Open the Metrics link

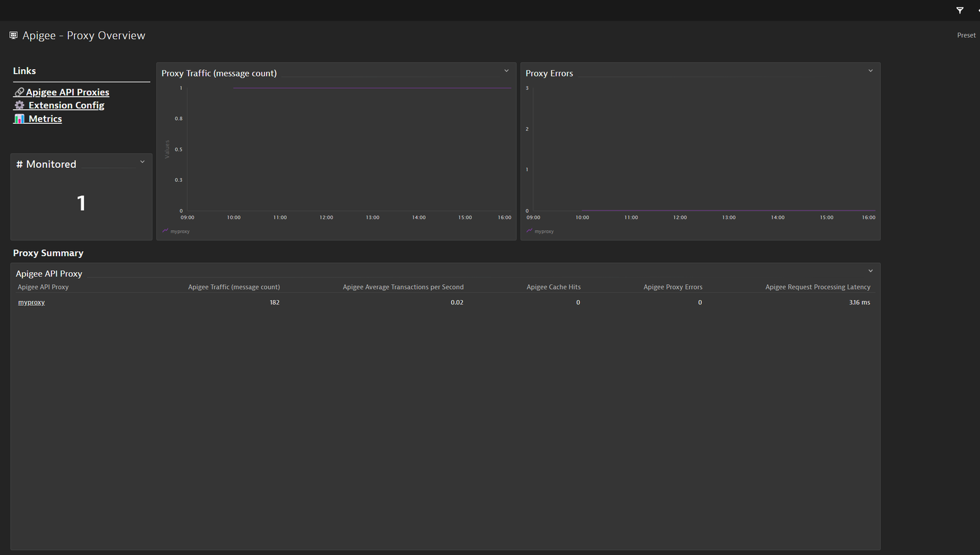(x=45, y=119)
